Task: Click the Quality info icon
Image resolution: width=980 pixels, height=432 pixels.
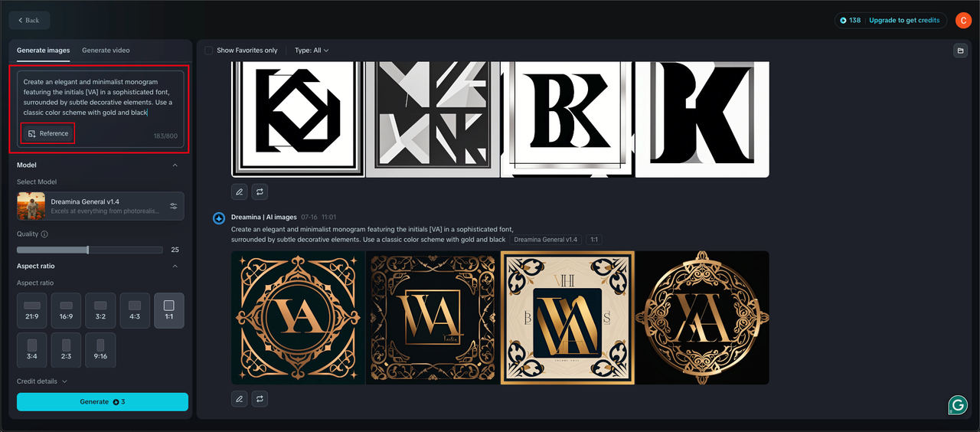Action: (x=44, y=234)
